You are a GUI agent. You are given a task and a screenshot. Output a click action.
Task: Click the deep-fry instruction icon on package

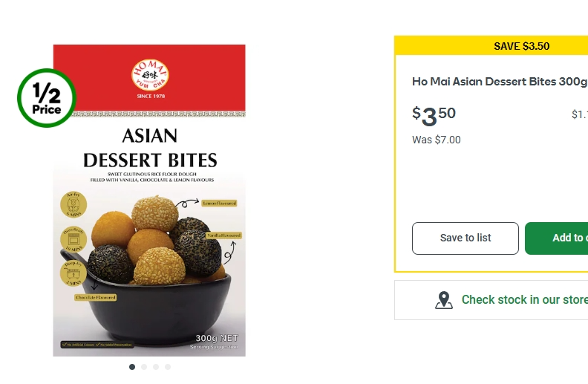point(73,273)
